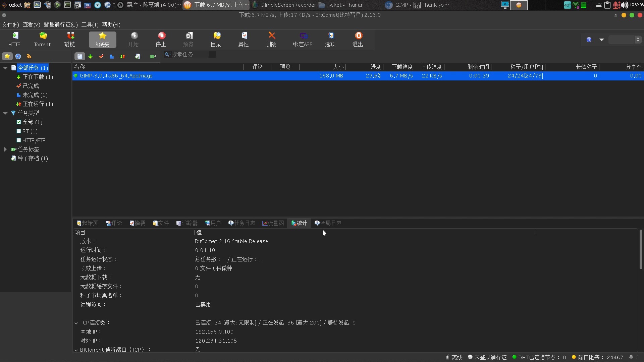Open dropdown arrow beside the globe icon

[x=602, y=40]
